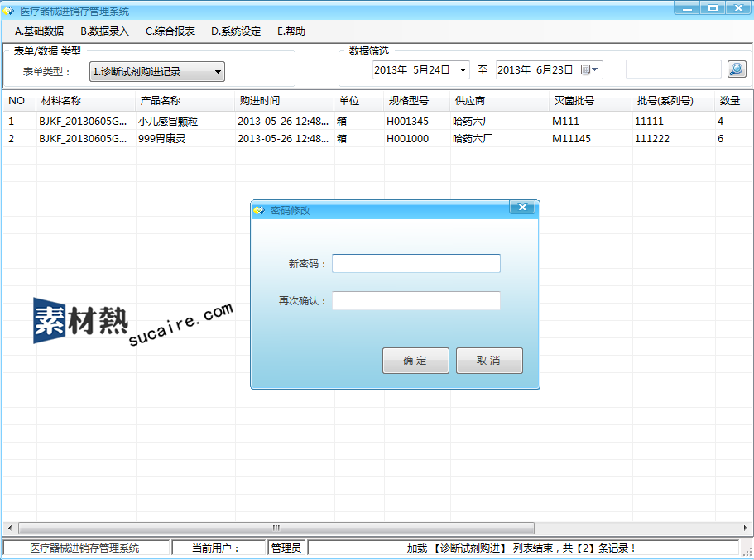This screenshot has height=560, width=754.
Task: Open the end date calendar picker icon
Action: pyautogui.click(x=589, y=70)
